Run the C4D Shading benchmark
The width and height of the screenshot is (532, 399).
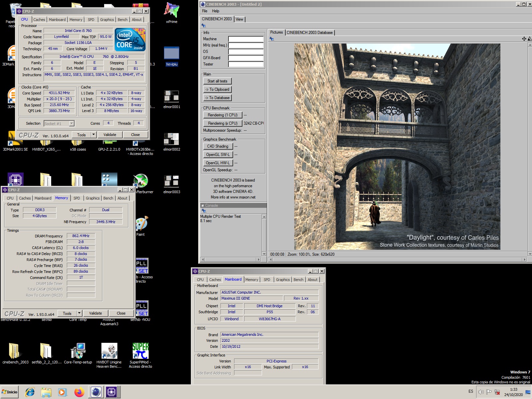pyautogui.click(x=217, y=146)
